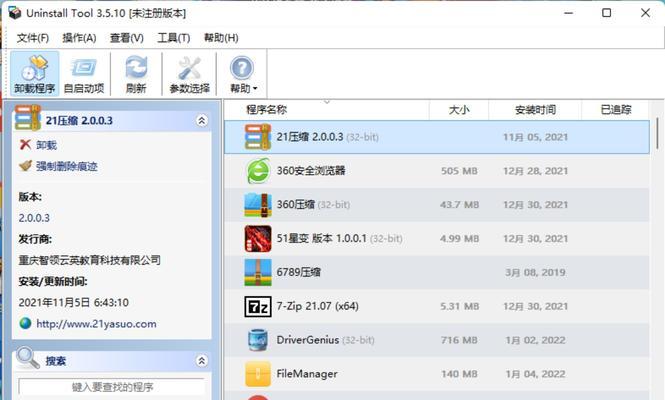Click the 1月 04, 2022 install date
Viewport: 665px width, 400px height.
point(535,374)
